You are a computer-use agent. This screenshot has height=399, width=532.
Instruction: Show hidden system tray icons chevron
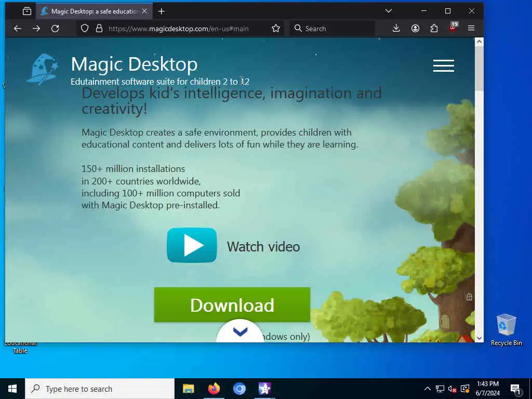428,389
